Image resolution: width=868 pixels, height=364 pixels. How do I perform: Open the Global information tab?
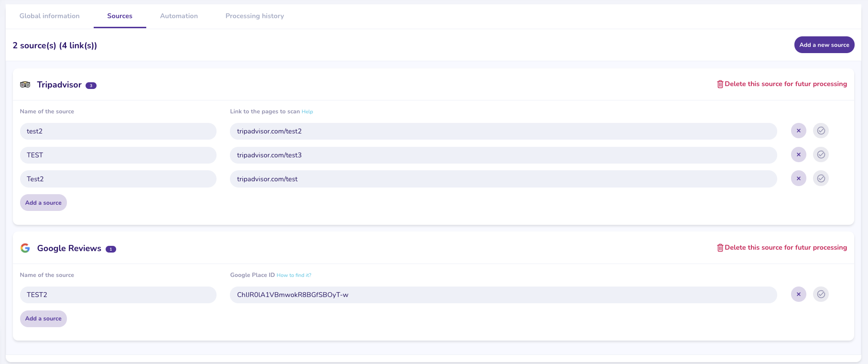point(50,16)
